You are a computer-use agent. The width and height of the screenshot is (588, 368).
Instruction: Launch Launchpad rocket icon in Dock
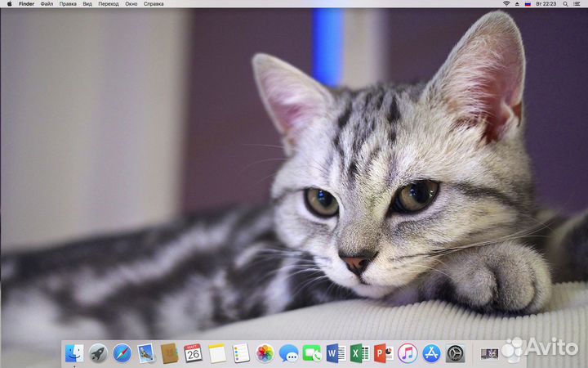tap(98, 353)
